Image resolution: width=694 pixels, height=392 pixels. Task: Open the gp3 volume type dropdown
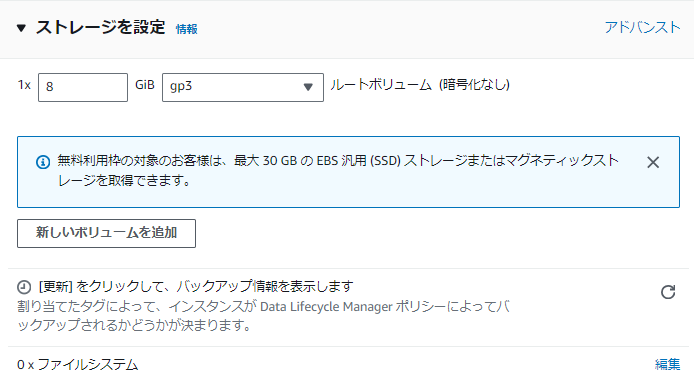click(243, 87)
